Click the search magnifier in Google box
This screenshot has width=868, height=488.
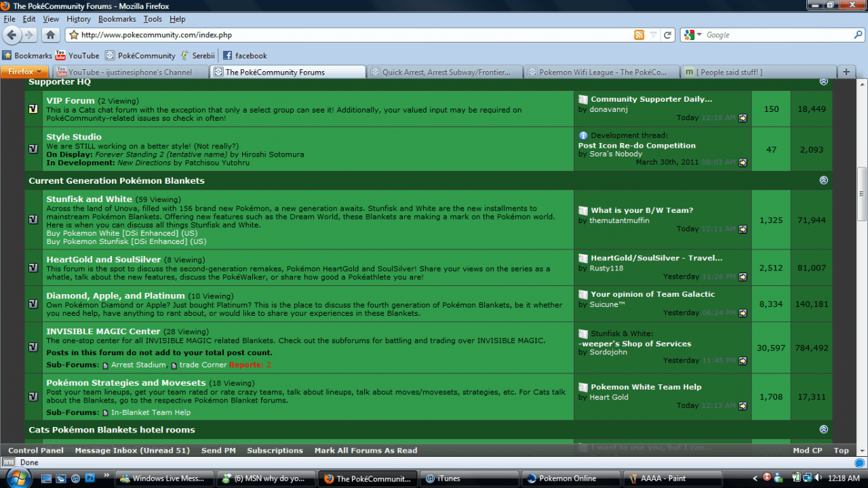point(858,35)
